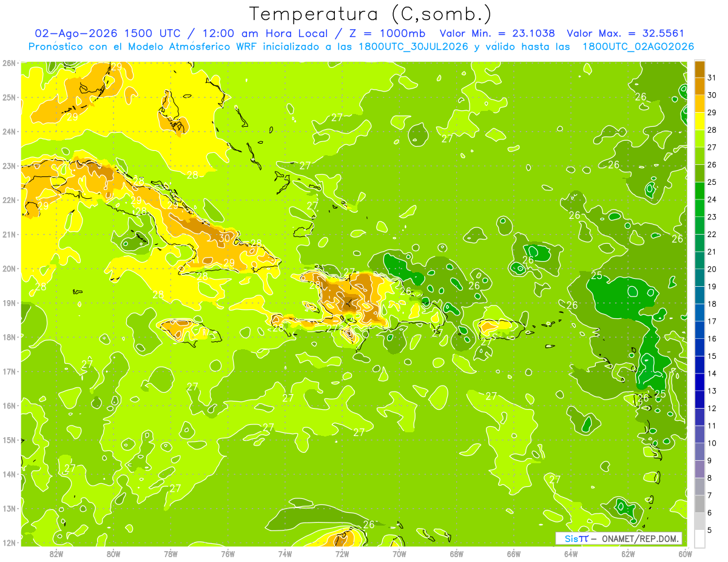This screenshot has height=562, width=728.
Task: Select the yellow swatch between 28 and 29
Action: tap(699, 121)
